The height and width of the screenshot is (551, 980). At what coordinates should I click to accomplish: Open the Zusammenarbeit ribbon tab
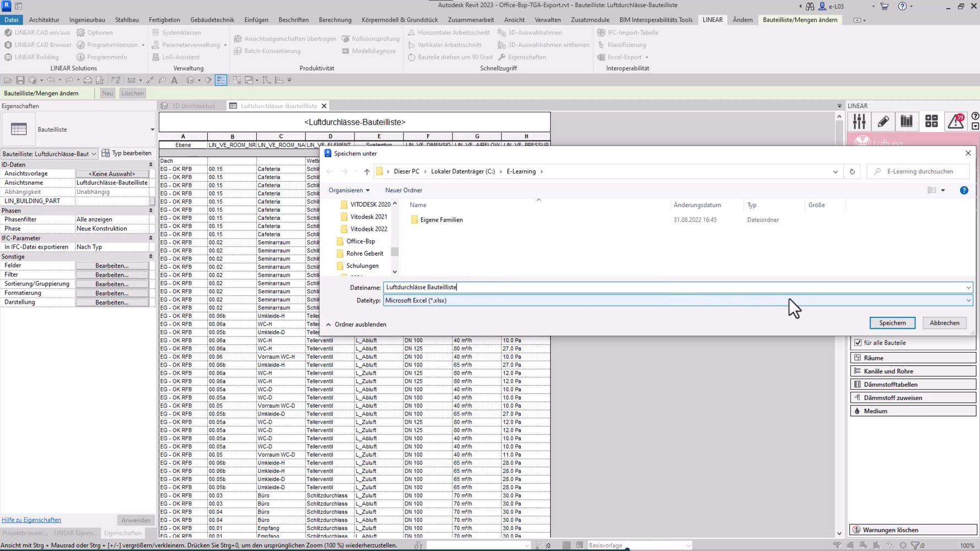[471, 19]
